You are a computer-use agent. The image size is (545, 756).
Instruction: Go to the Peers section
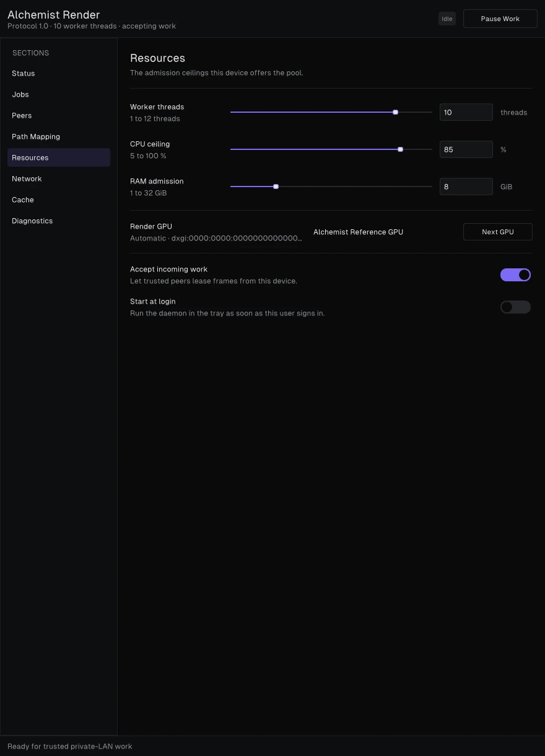click(59, 115)
